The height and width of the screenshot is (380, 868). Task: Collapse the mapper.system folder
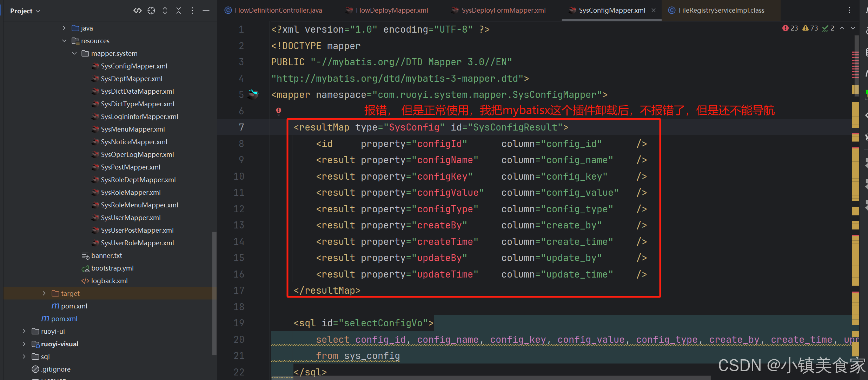(74, 53)
